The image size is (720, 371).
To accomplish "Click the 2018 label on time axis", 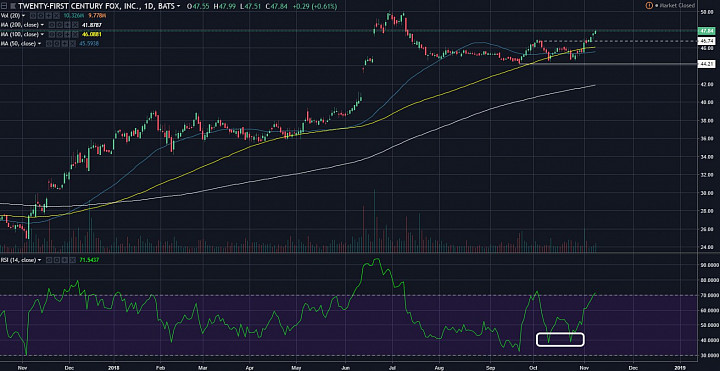I will click(x=113, y=368).
